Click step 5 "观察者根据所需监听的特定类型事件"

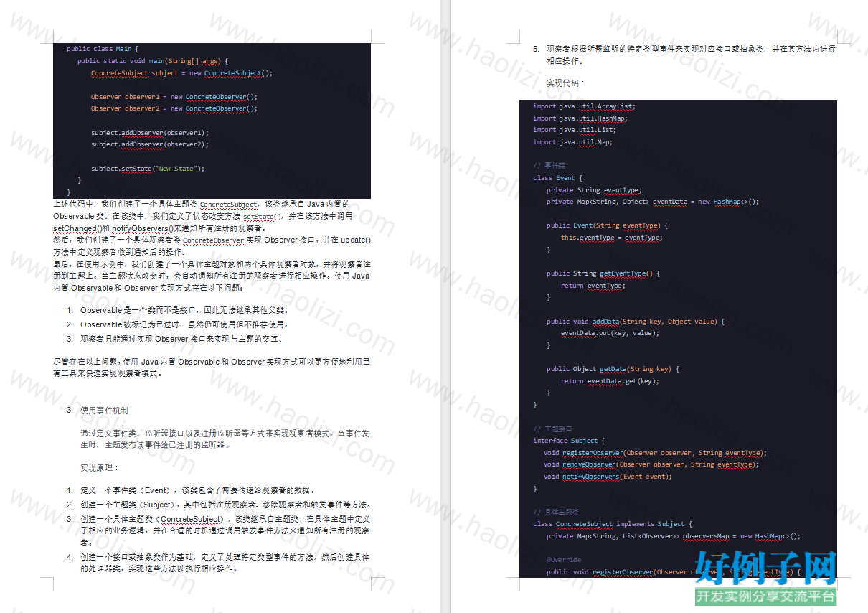pos(691,55)
